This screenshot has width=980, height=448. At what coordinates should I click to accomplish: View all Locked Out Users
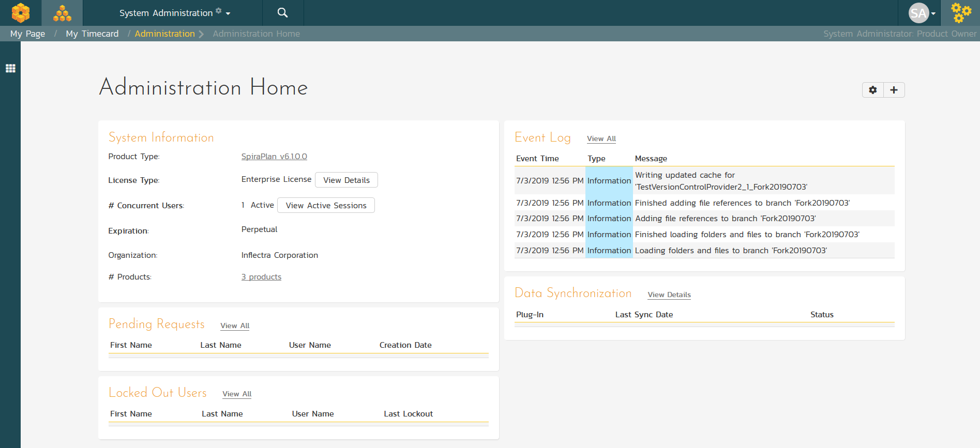(x=237, y=394)
